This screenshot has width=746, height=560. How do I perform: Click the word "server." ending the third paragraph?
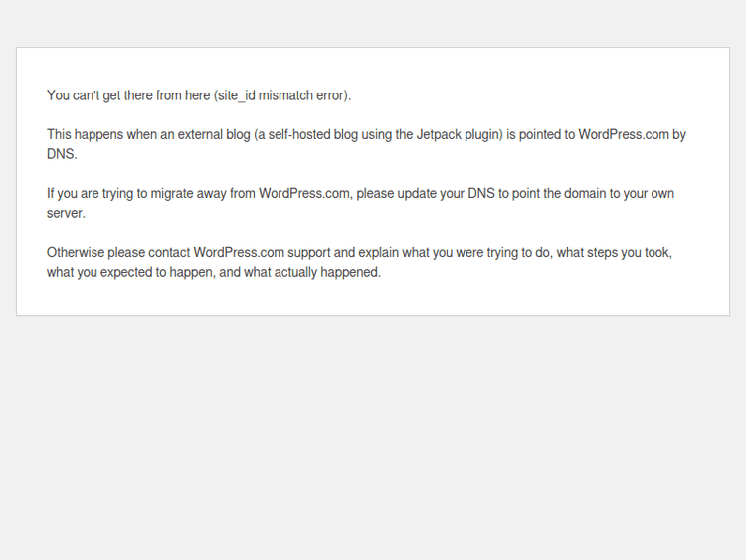[66, 213]
